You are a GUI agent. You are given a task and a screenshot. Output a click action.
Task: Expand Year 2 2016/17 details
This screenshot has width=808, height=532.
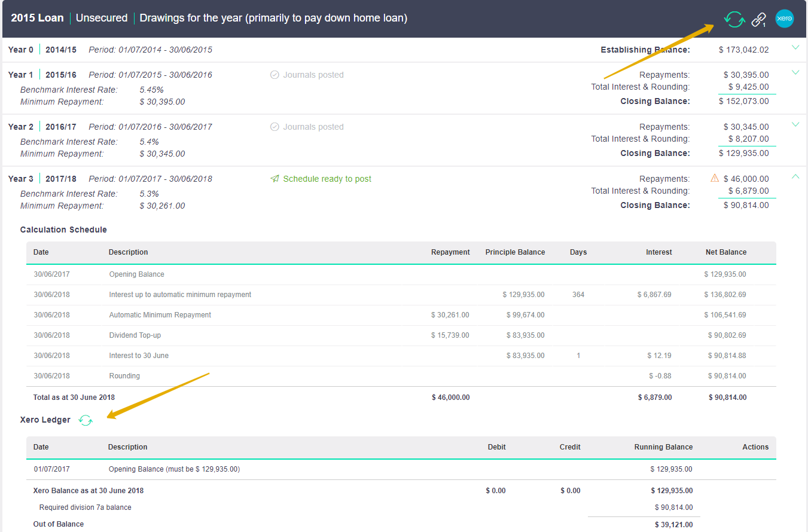point(795,125)
